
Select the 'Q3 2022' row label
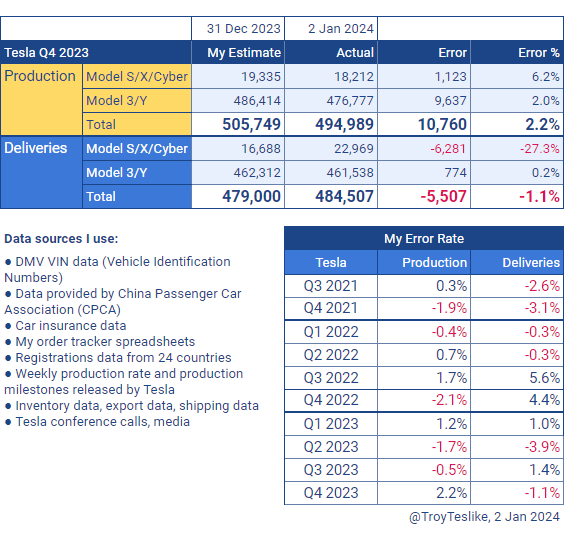pos(331,378)
